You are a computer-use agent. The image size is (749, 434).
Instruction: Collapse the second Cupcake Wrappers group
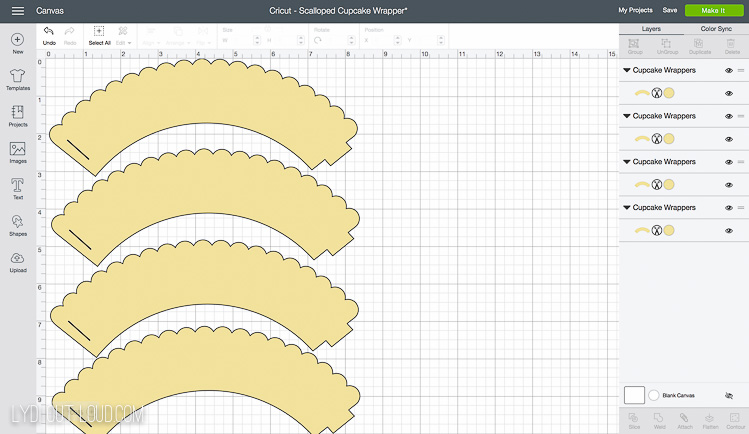coord(627,116)
